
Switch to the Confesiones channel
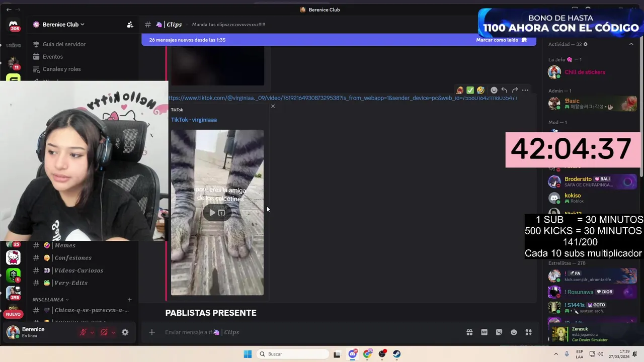coord(73,258)
